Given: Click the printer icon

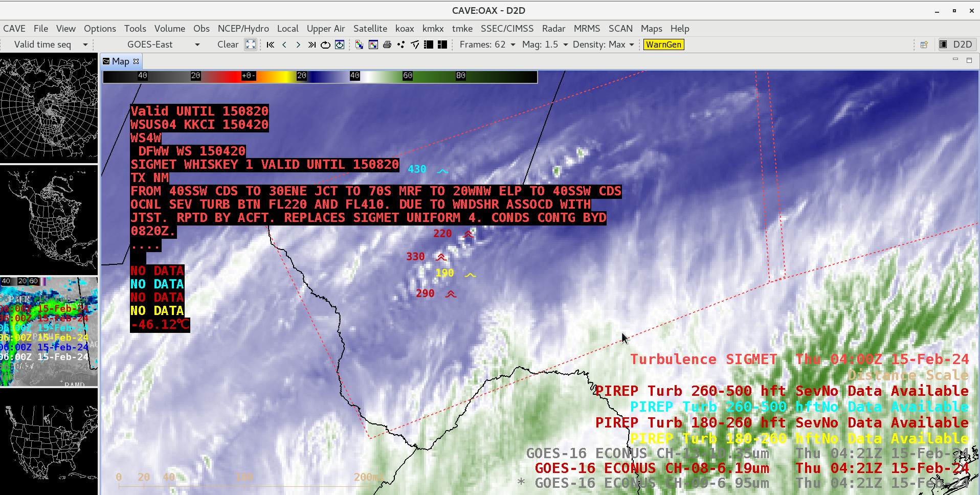Looking at the screenshot, I should 387,44.
